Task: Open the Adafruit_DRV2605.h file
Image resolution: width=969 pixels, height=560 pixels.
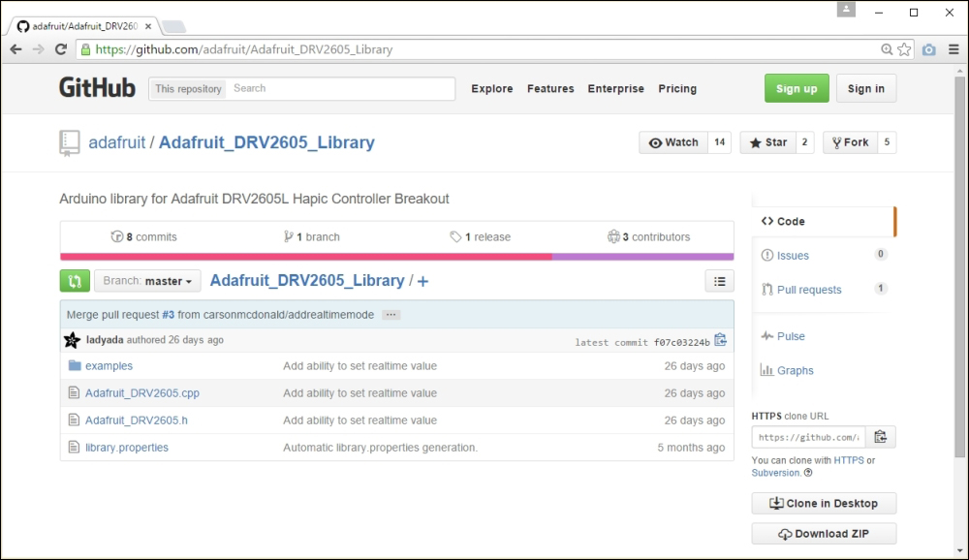Action: 137,420
